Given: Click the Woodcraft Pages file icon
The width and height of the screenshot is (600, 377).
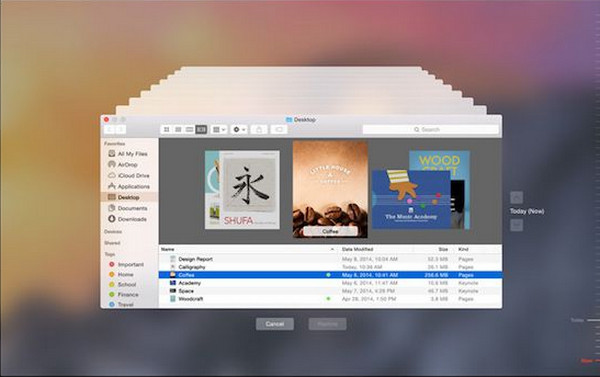Looking at the screenshot, I should tap(173, 299).
